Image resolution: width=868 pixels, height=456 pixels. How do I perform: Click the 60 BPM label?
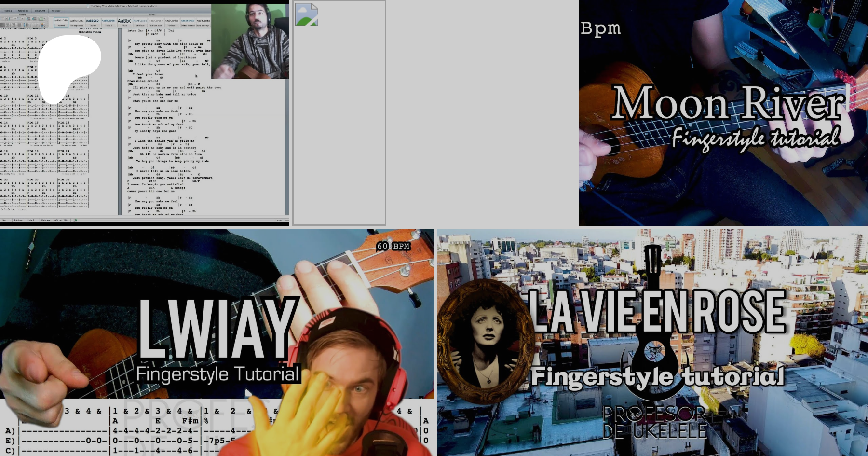[393, 246]
